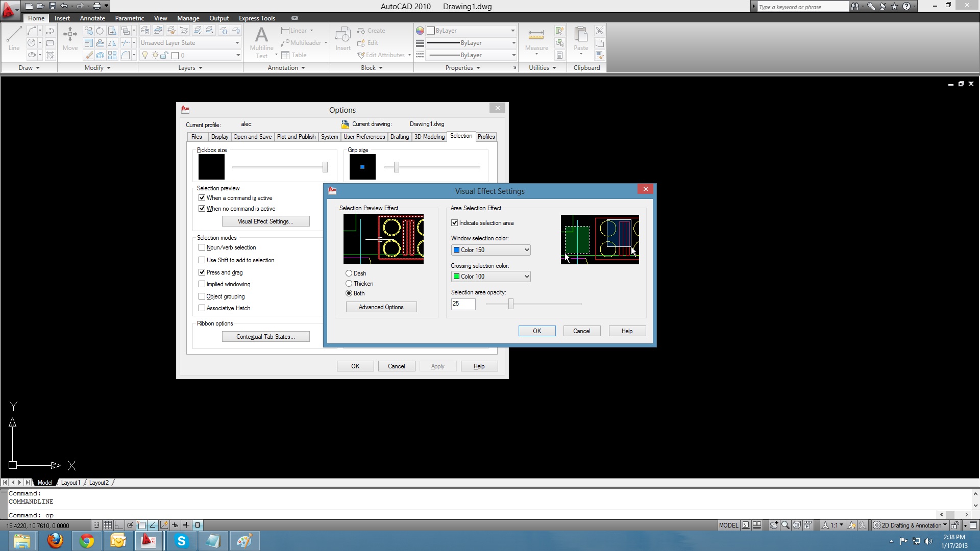Select the Multiline Text tool

coord(261,43)
